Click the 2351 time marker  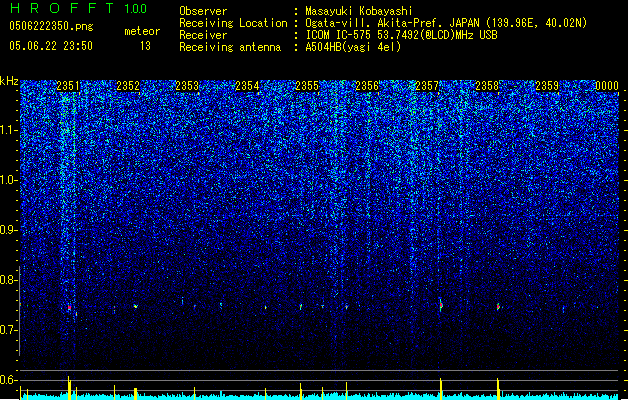(x=68, y=86)
